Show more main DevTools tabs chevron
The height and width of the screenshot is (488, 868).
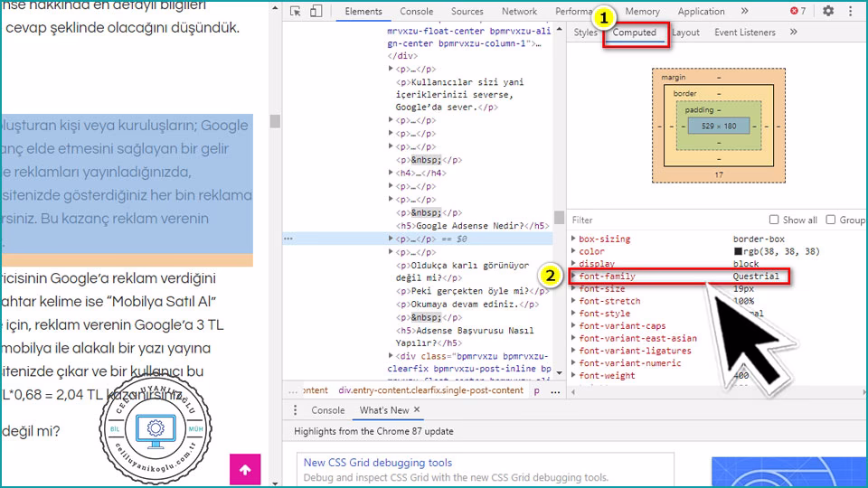point(744,12)
